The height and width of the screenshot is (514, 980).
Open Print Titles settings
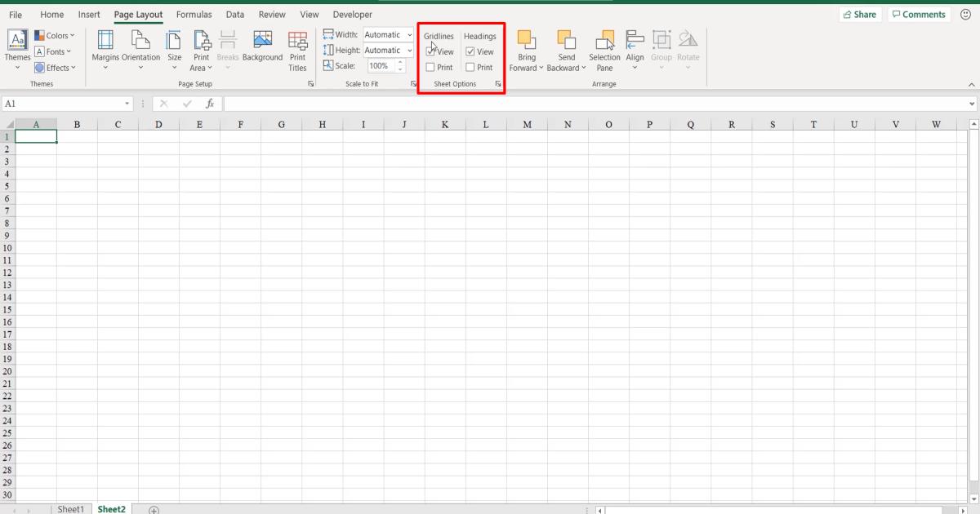298,49
